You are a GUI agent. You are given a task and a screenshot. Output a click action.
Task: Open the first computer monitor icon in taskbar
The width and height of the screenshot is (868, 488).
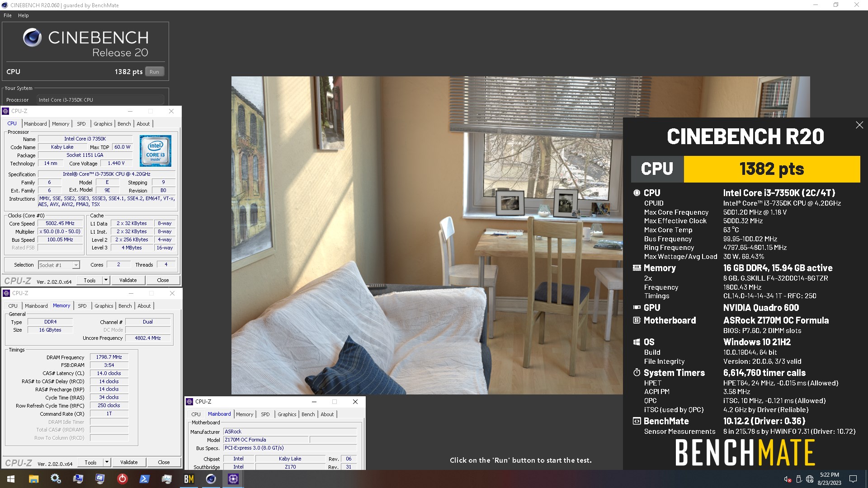coord(78,479)
